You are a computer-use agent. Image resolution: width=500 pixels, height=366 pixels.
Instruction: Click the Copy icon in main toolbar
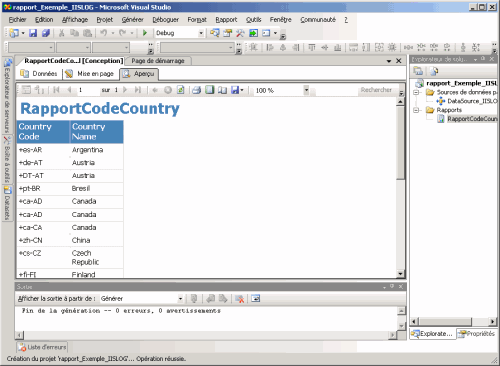pos(74,33)
